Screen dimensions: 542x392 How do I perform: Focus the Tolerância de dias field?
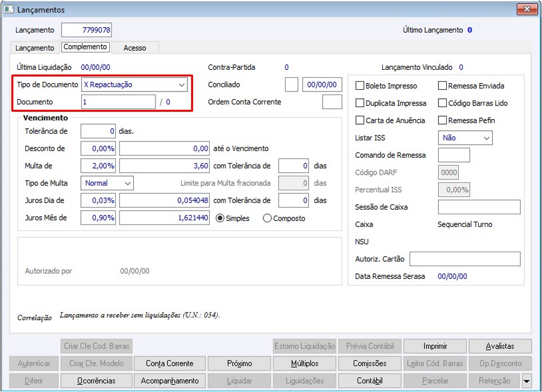[98, 131]
